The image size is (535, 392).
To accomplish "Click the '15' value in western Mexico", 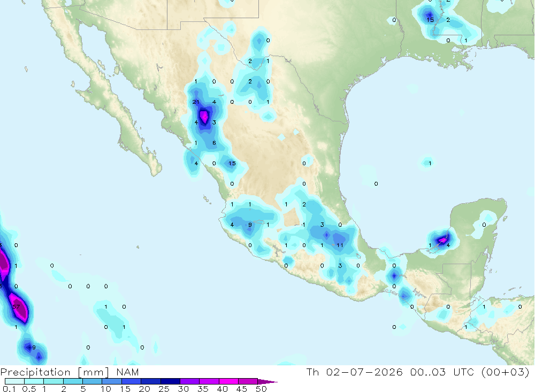I will pyautogui.click(x=232, y=164).
